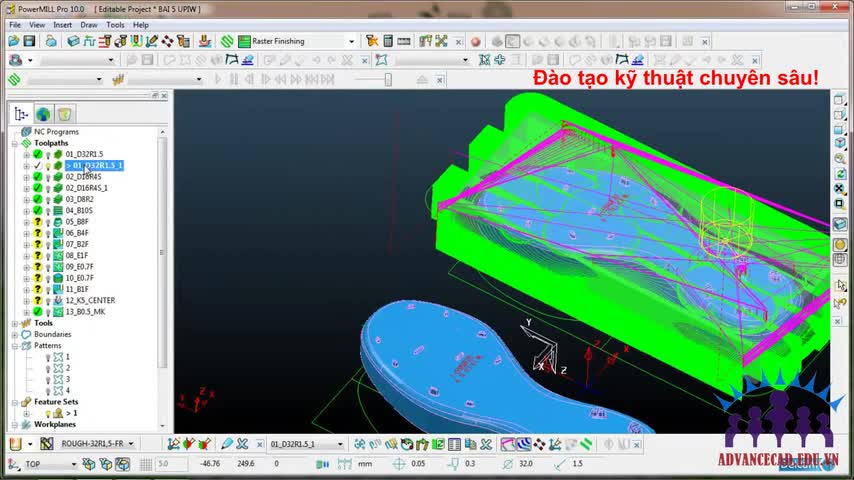Expand the Workplanes tree node
The height and width of the screenshot is (480, 854).
point(15,424)
